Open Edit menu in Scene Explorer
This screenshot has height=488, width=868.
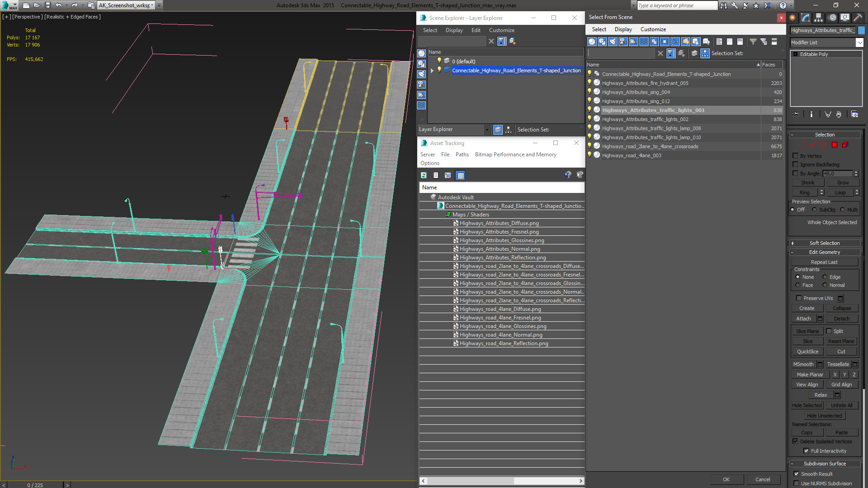476,30
